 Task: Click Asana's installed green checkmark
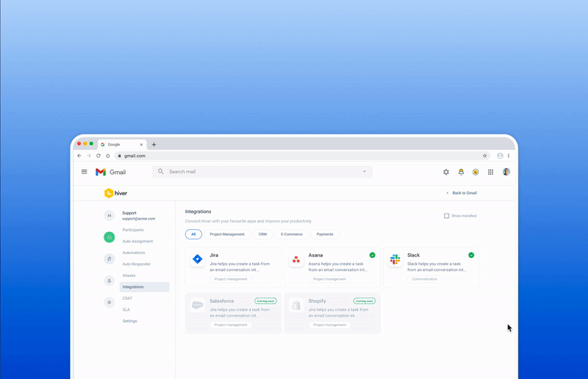(x=373, y=255)
